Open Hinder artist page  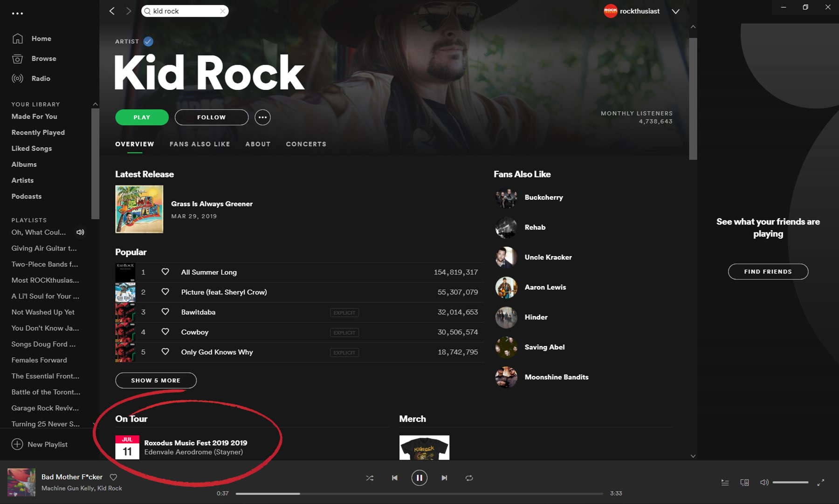[x=536, y=317]
